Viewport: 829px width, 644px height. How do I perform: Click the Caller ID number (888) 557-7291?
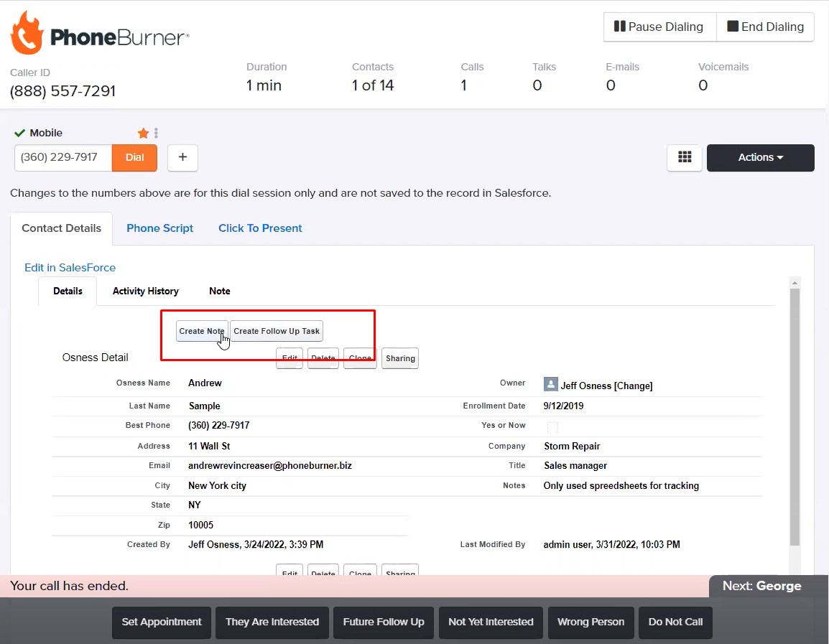63,91
